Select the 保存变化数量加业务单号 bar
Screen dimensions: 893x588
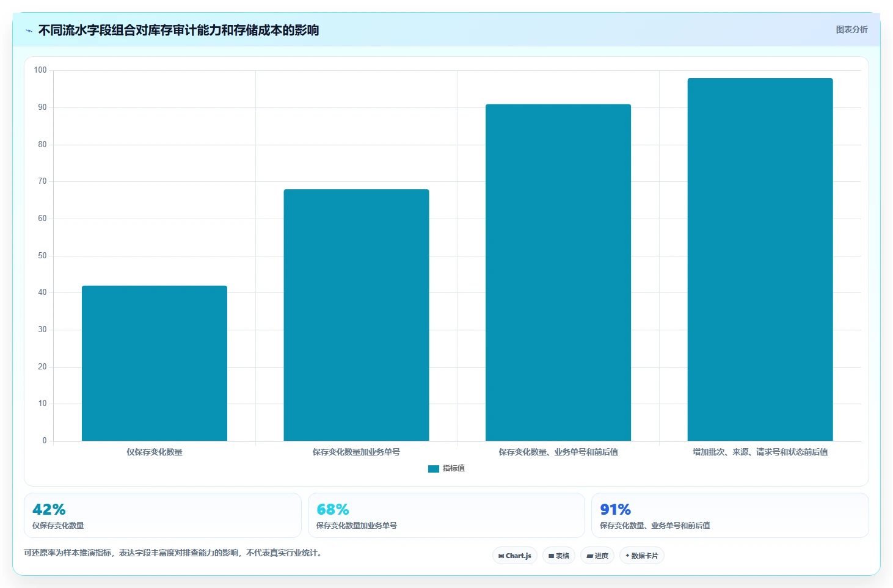pyautogui.click(x=356, y=315)
